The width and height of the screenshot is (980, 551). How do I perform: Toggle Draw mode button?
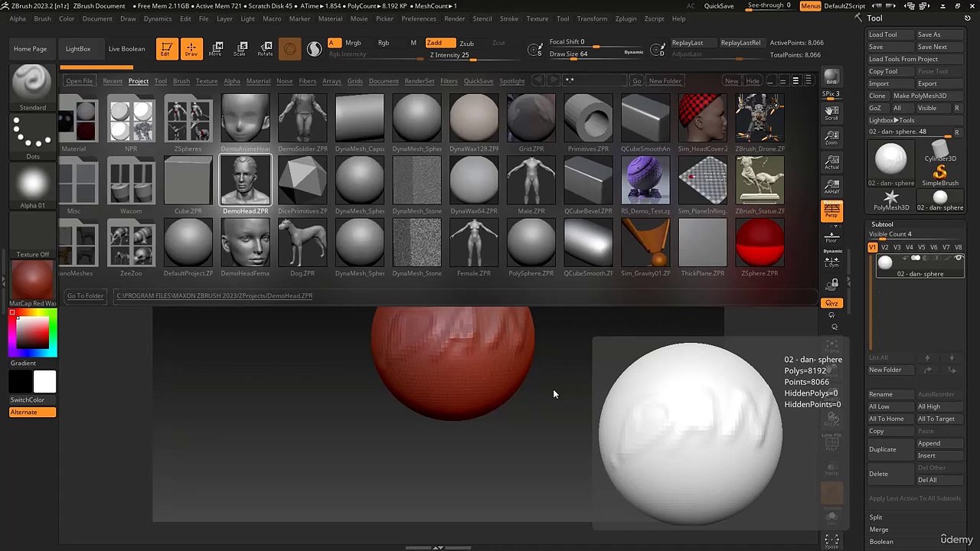click(191, 49)
